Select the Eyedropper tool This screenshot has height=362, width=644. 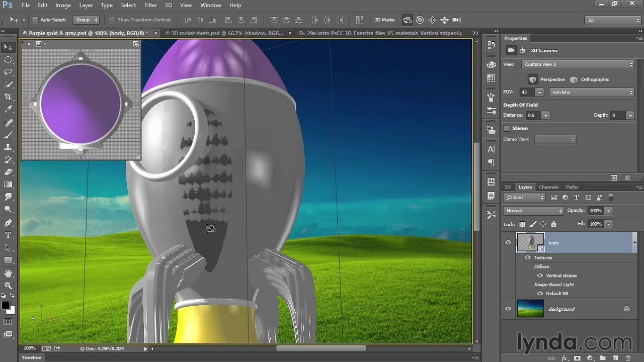click(x=8, y=109)
